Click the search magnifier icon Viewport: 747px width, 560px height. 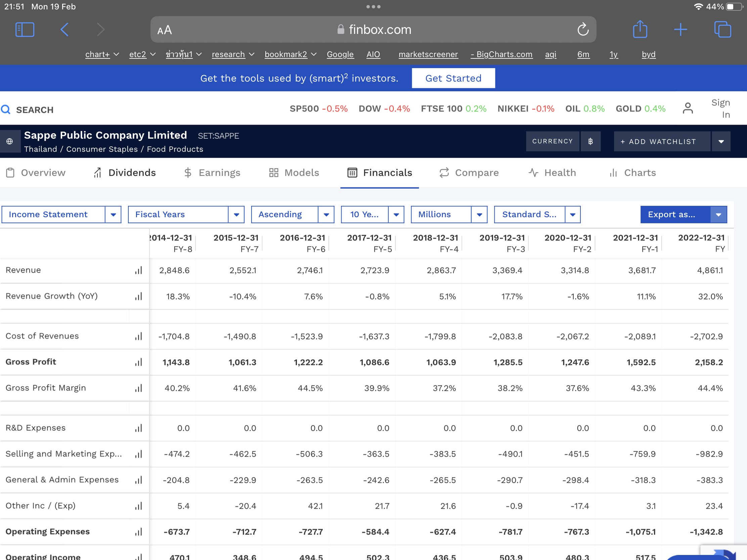coord(5,109)
